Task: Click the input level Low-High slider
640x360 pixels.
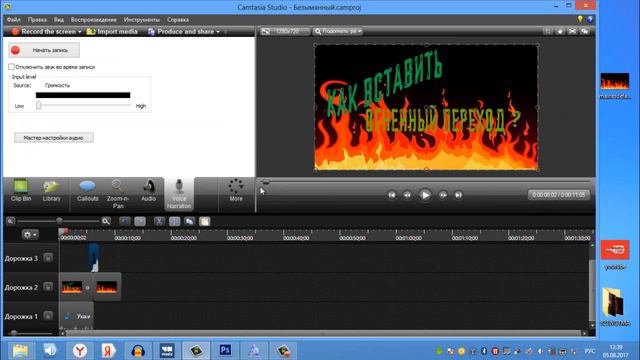Action: [x=83, y=105]
